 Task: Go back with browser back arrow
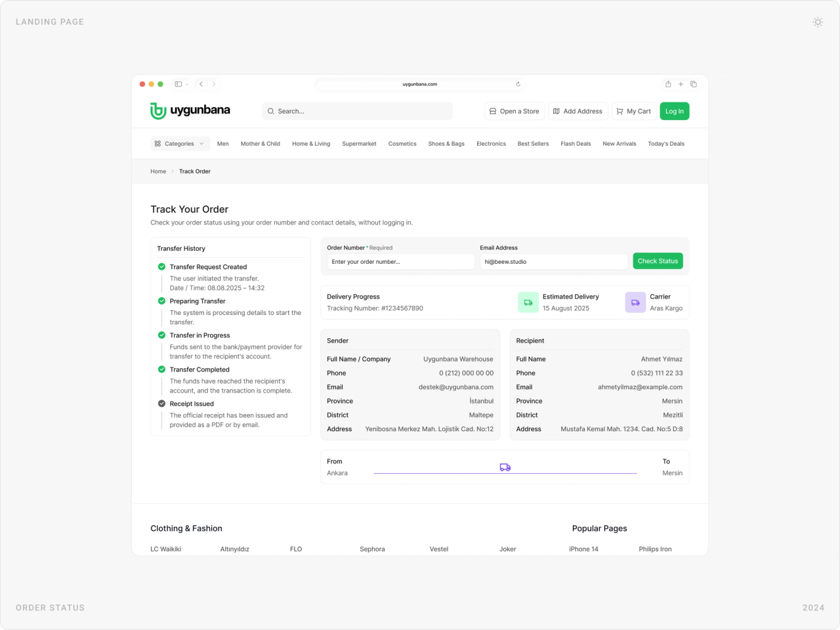(201, 84)
